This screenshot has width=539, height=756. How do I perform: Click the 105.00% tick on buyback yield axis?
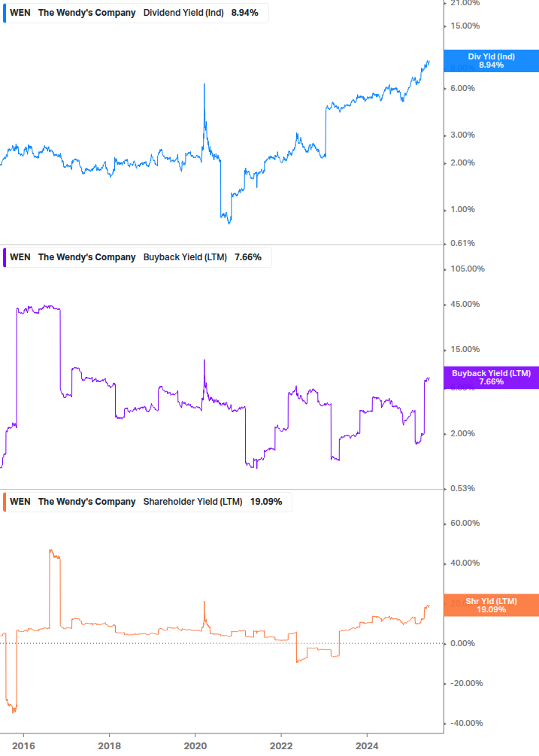click(468, 269)
